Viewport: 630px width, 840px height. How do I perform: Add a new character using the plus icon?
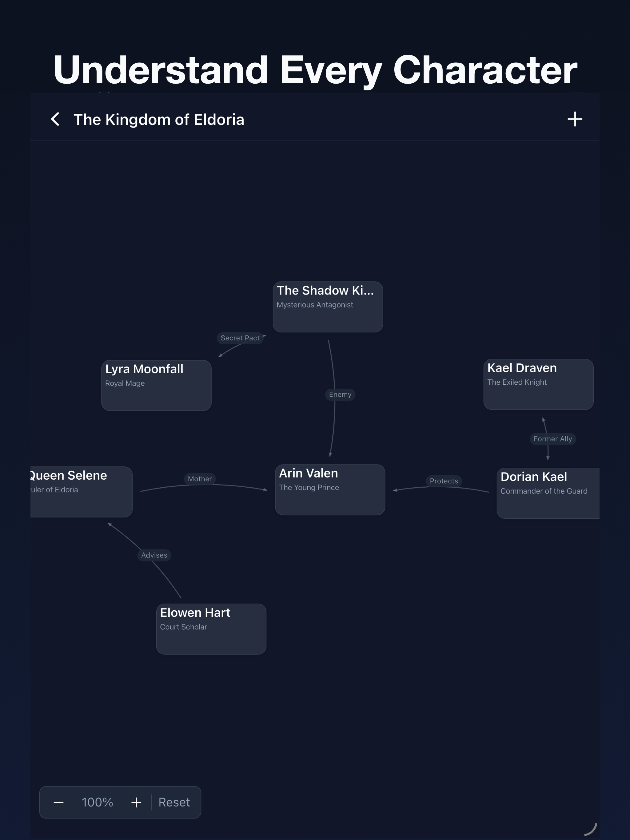tap(575, 119)
